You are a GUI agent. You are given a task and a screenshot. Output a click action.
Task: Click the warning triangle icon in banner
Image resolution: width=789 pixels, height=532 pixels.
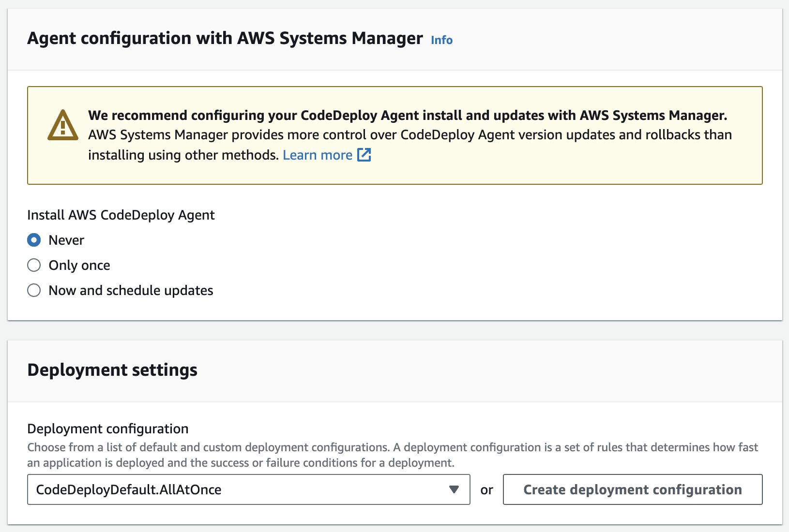click(x=62, y=125)
